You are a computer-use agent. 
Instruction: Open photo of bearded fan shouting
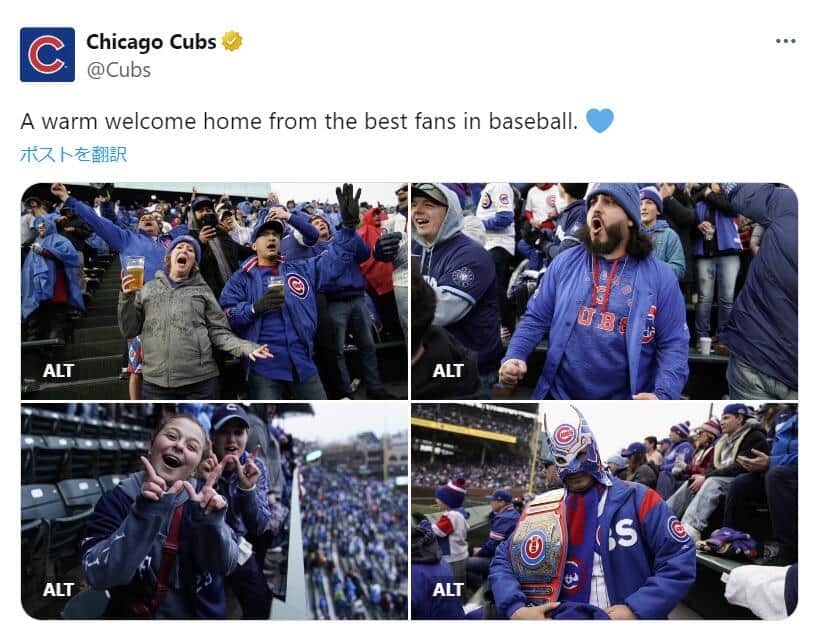(x=604, y=291)
